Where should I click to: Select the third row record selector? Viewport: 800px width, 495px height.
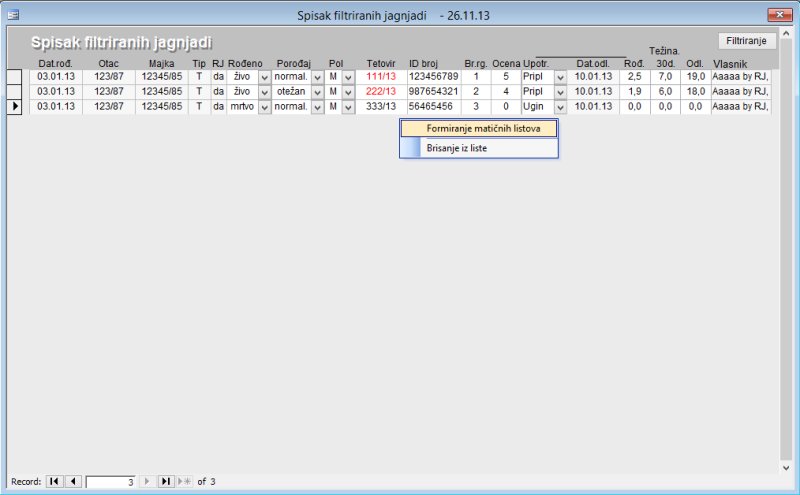click(15, 106)
